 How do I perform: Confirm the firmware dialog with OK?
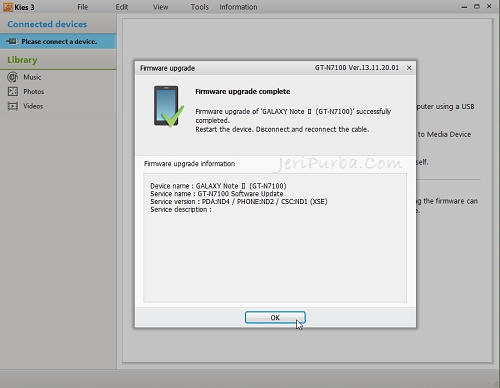(x=275, y=318)
